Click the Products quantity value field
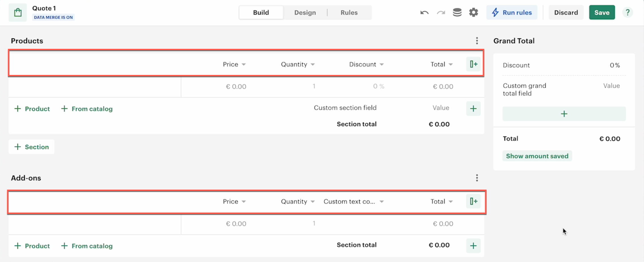 tap(314, 86)
